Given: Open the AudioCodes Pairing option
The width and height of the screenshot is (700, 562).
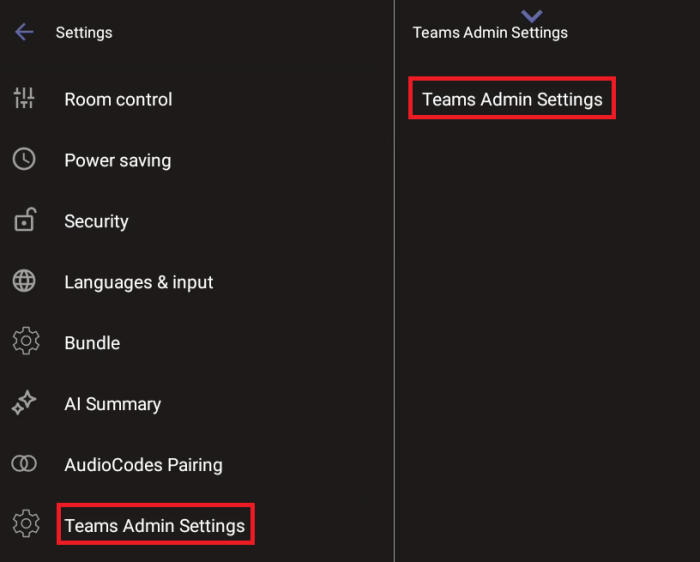Looking at the screenshot, I should pyautogui.click(x=143, y=465).
